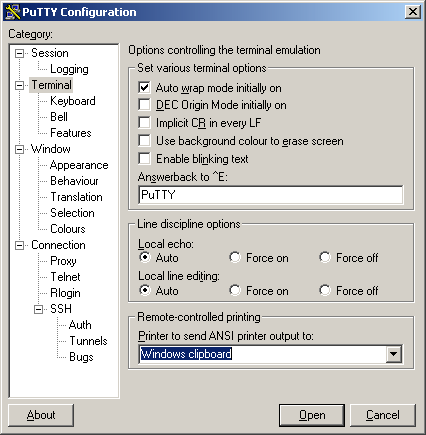Select Force off for Local line editing
This screenshot has height=435, width=426.
[x=325, y=290]
